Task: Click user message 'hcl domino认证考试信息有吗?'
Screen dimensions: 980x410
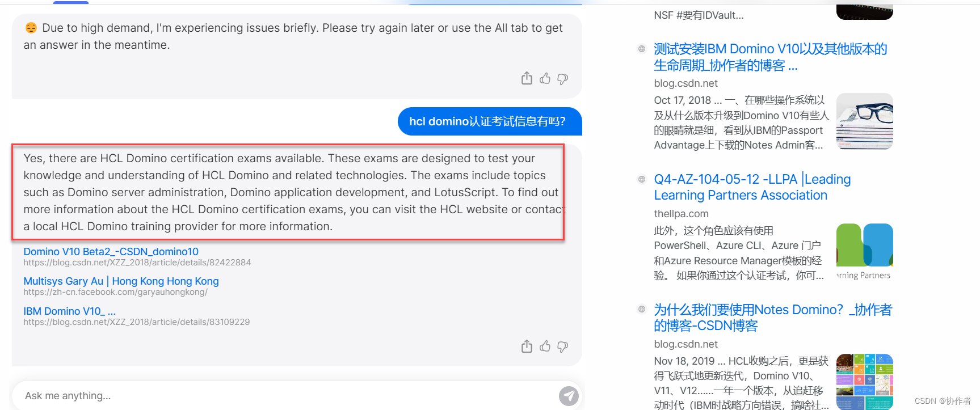Action: pos(490,121)
